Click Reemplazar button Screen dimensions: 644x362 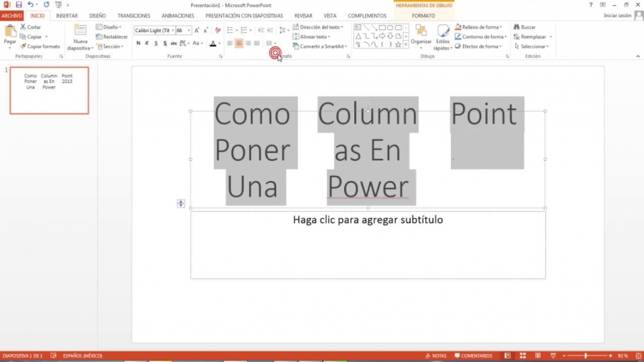530,36
